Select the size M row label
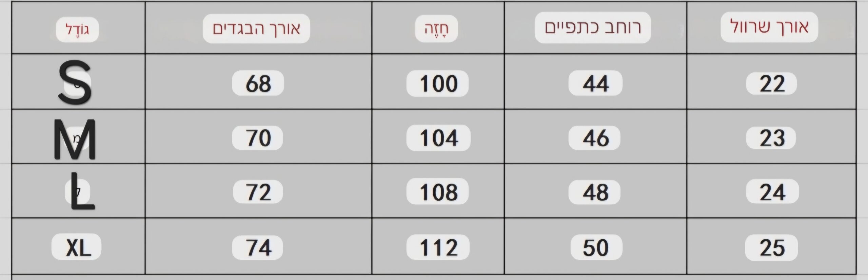The height and width of the screenshot is (280, 868). [x=75, y=140]
